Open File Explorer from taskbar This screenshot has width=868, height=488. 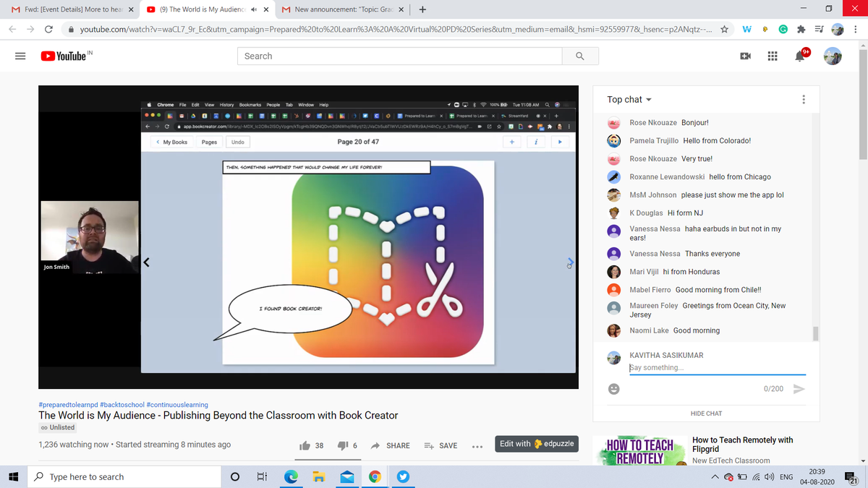[x=318, y=476]
